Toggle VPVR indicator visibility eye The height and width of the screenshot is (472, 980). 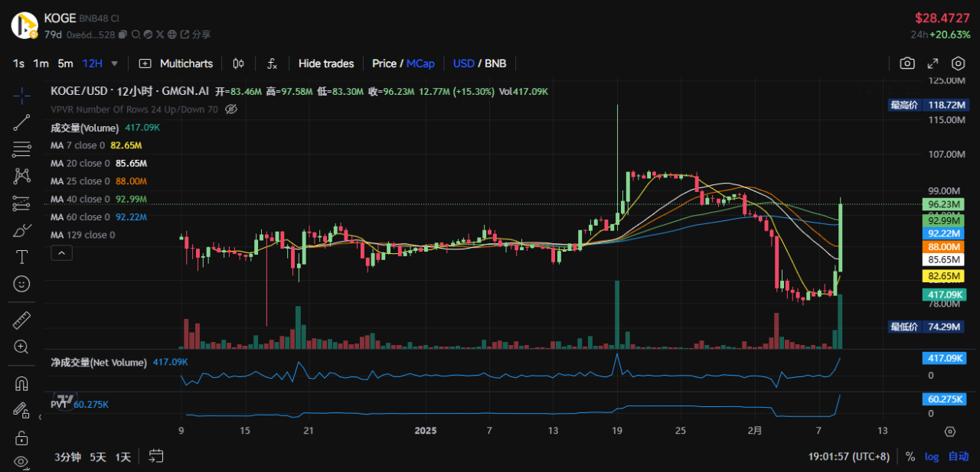(231, 109)
